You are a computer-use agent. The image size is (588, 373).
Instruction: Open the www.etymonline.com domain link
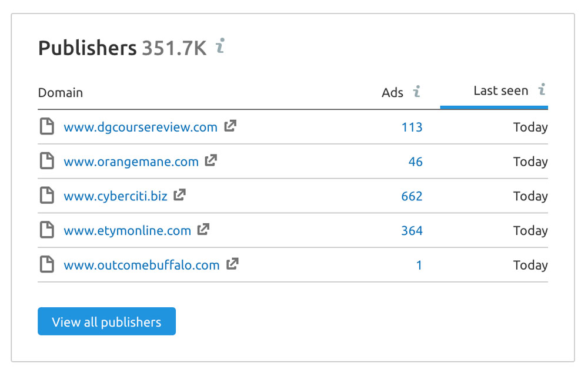tap(128, 231)
